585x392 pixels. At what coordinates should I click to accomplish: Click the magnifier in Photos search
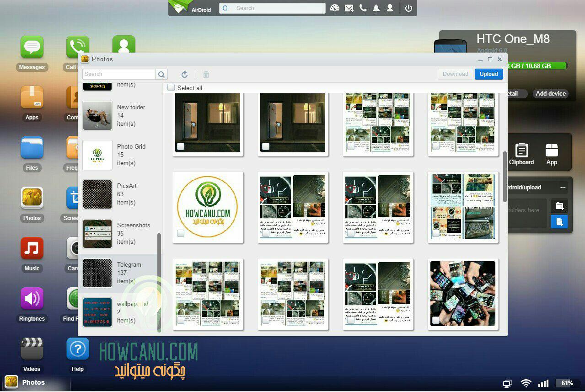[x=161, y=74]
